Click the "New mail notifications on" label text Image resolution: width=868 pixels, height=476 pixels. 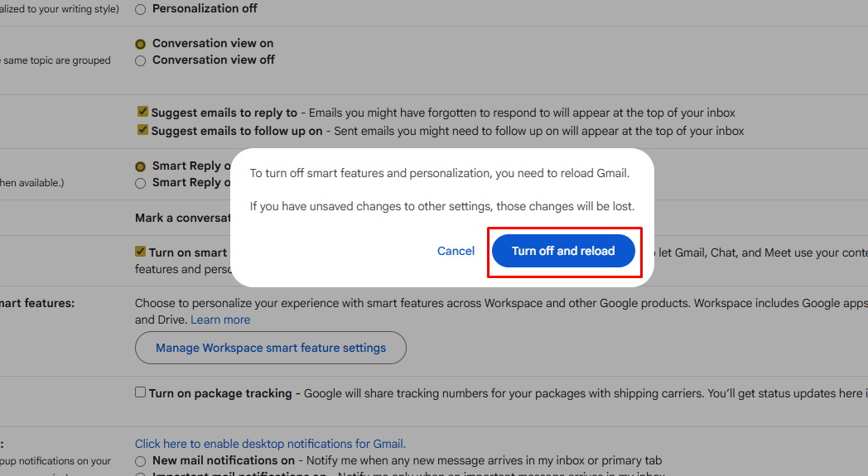pos(224,460)
